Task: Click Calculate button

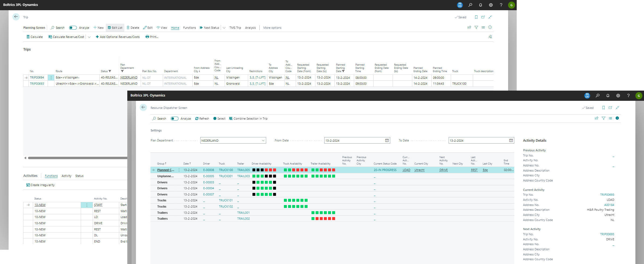Action: point(35,37)
